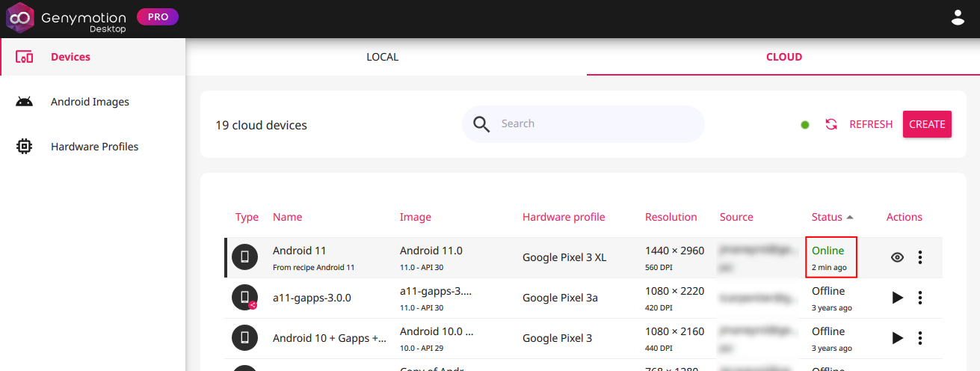Image resolution: width=980 pixels, height=371 pixels.
Task: Switch to the LOCAL tab
Action: pyautogui.click(x=382, y=57)
